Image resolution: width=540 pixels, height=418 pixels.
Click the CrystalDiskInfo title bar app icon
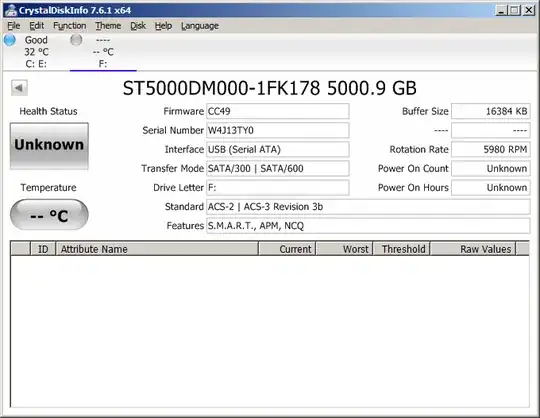pyautogui.click(x=11, y=10)
